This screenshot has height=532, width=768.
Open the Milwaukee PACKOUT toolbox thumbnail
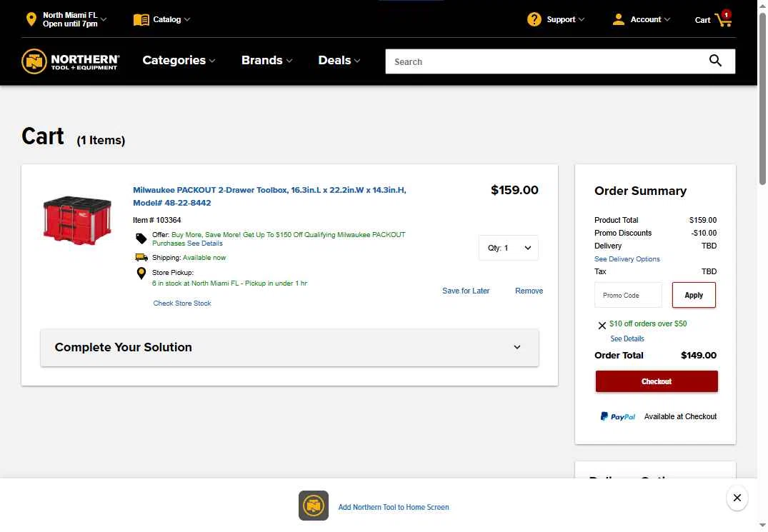point(77,220)
